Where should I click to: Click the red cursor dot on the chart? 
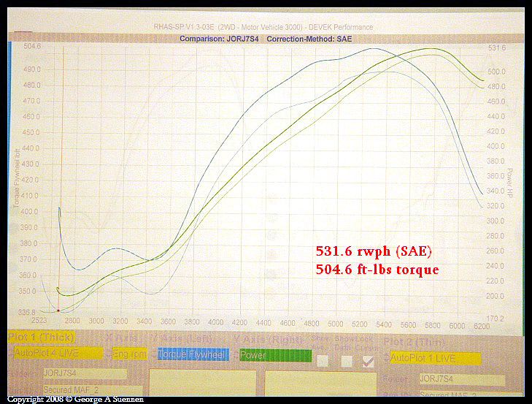pyautogui.click(x=58, y=310)
